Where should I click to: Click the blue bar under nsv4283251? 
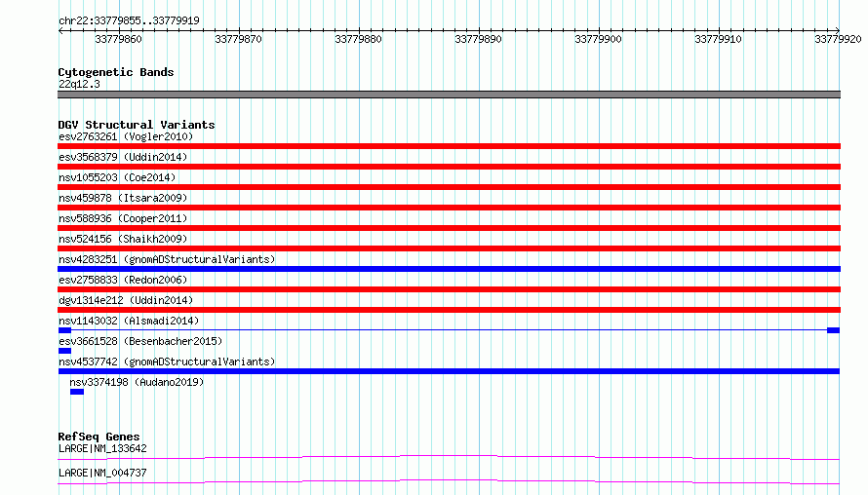[449, 269]
